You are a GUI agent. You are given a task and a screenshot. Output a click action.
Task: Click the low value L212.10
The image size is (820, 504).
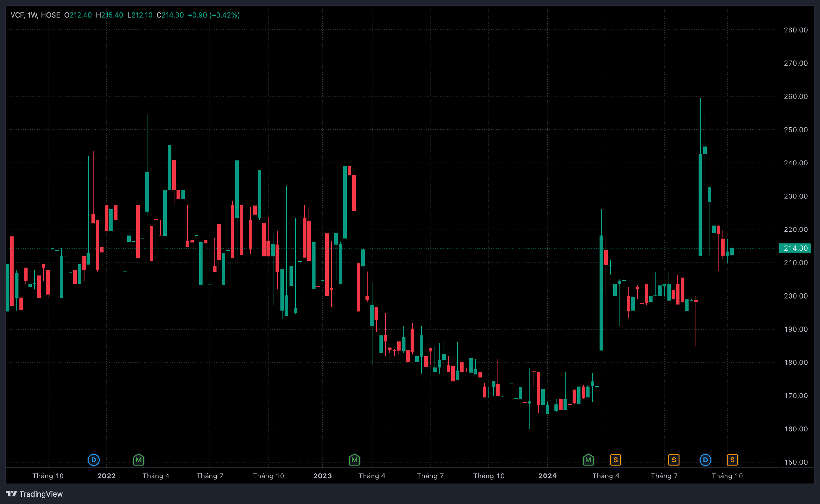[140, 15]
